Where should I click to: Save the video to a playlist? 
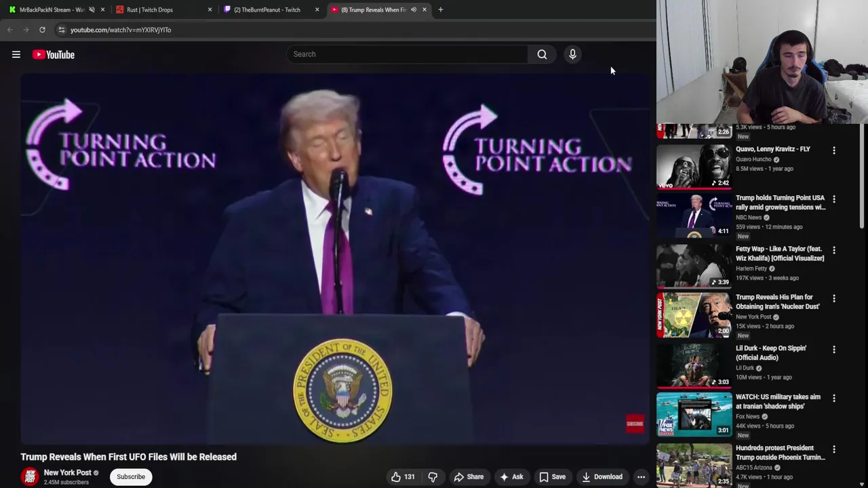[553, 476]
